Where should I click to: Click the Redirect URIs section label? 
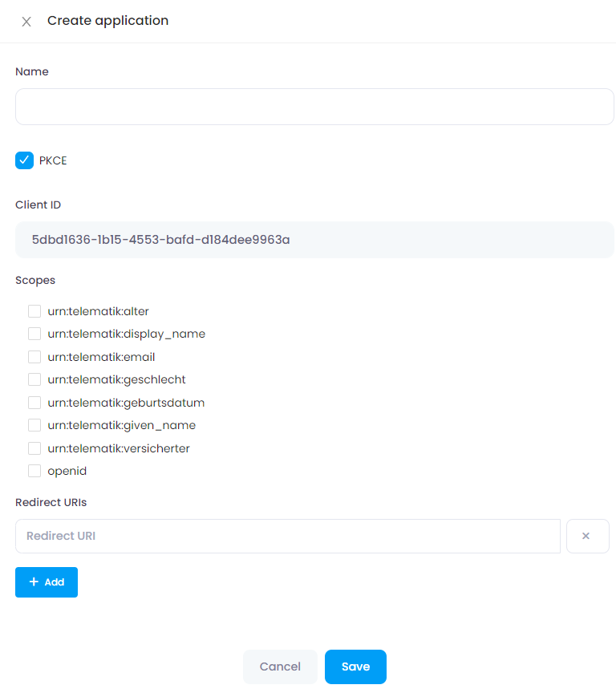click(51, 502)
